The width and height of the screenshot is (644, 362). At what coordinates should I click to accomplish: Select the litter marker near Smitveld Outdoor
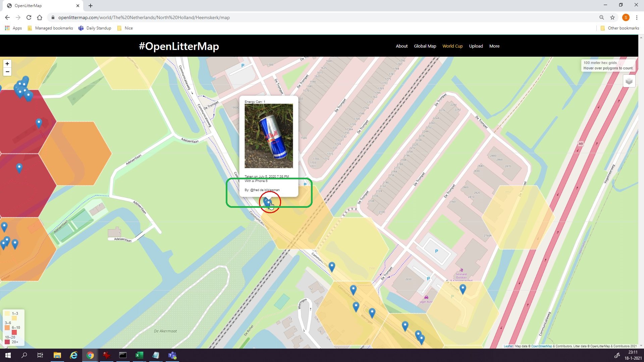[463, 289]
